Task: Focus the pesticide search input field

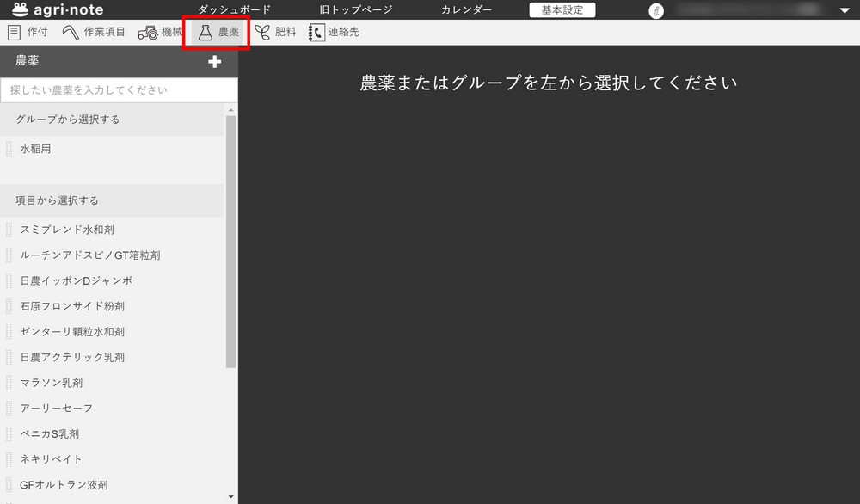Action: 119,90
